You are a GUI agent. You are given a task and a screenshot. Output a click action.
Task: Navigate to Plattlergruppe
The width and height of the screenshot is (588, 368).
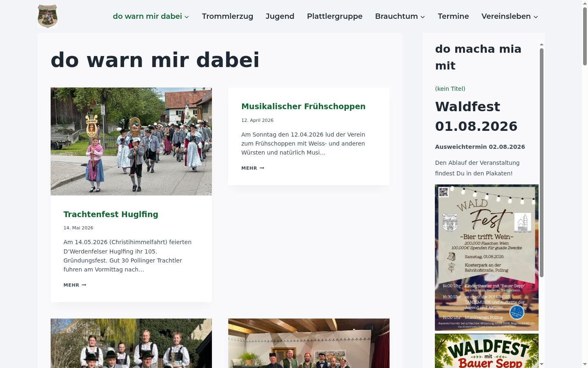pos(334,16)
